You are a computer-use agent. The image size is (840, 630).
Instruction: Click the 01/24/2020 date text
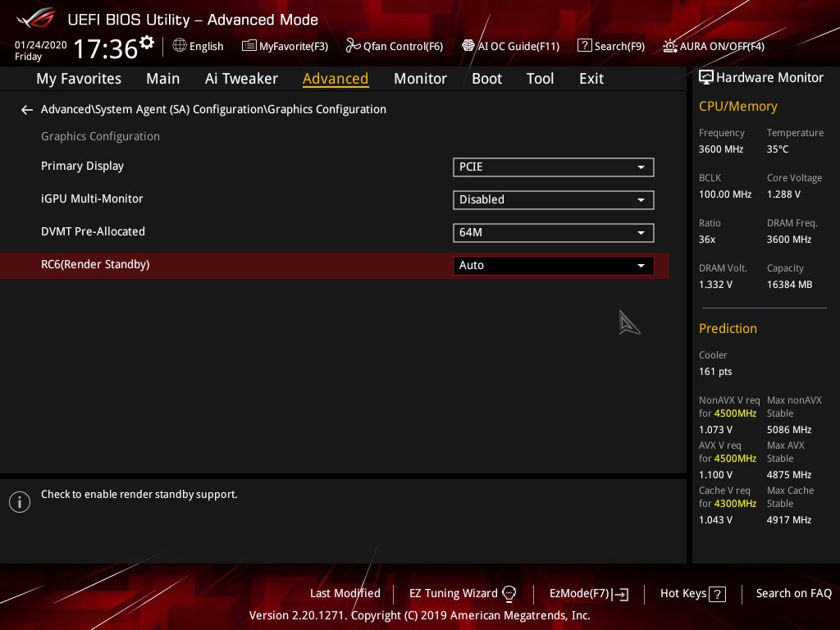point(41,45)
